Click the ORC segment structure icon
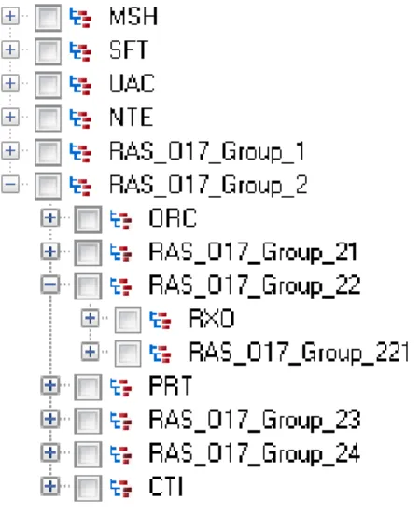The image size is (420, 514). [120, 220]
